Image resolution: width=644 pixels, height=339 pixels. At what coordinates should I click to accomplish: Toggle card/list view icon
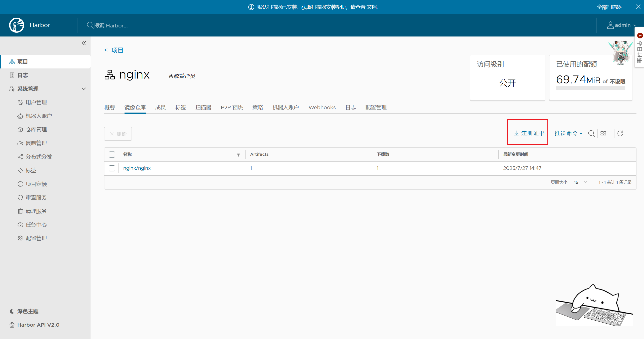point(606,133)
